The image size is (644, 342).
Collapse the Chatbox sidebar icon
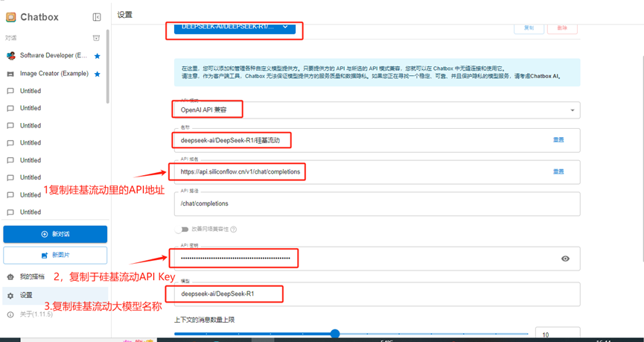[97, 17]
